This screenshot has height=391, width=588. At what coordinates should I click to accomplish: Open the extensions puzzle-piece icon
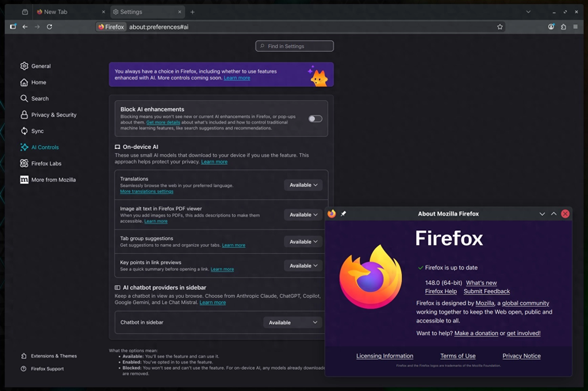[x=563, y=27]
